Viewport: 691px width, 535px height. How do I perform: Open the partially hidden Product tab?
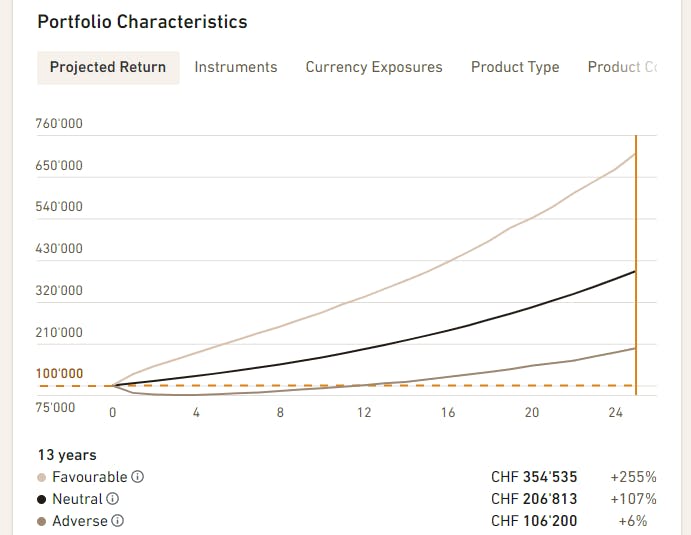(622, 67)
